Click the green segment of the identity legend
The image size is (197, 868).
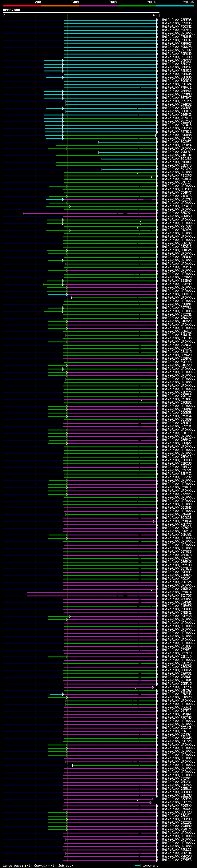click(137, 6)
